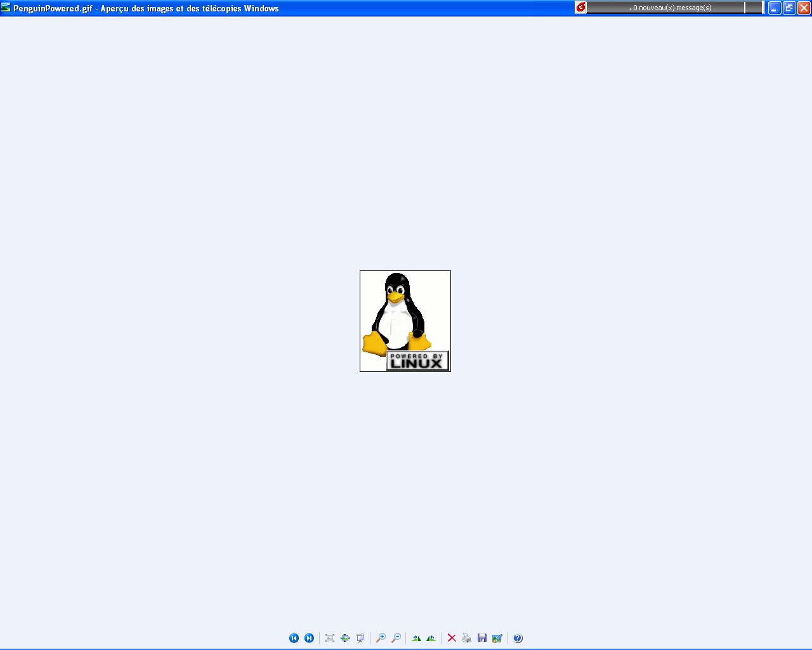Click the Linux penguin image
The width and height of the screenshot is (812, 650).
(405, 321)
